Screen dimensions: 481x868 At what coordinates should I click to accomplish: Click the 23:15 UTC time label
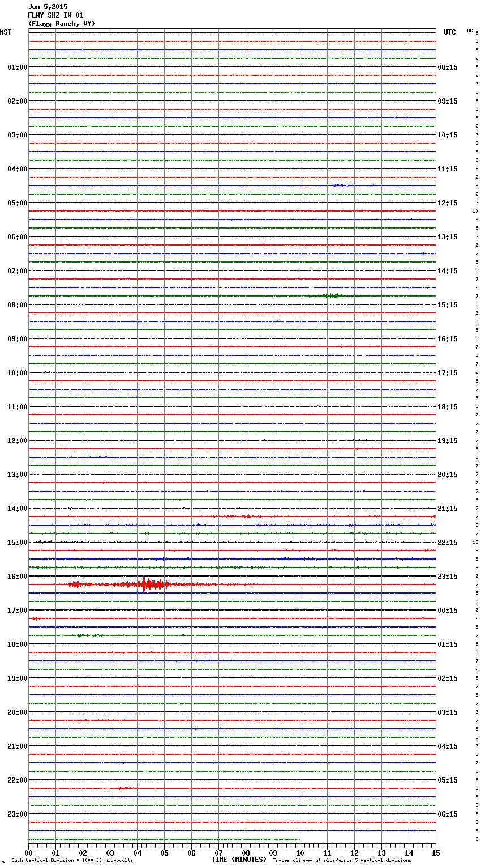point(448,577)
